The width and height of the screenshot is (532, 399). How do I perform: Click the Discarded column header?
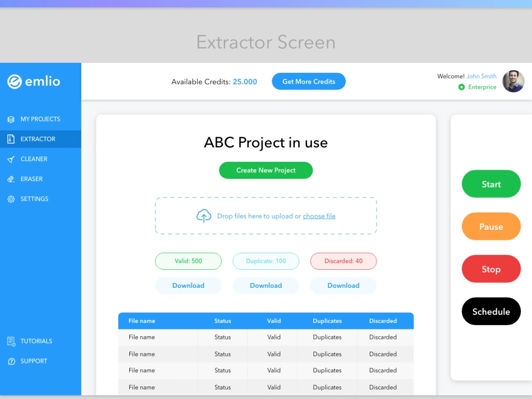click(383, 321)
